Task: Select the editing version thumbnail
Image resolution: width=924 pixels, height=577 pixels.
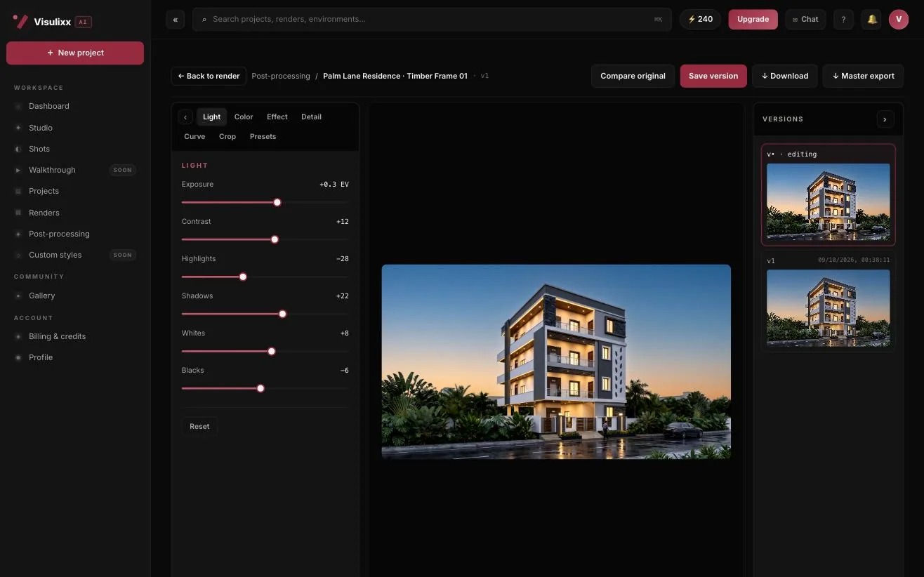Action: pos(829,202)
